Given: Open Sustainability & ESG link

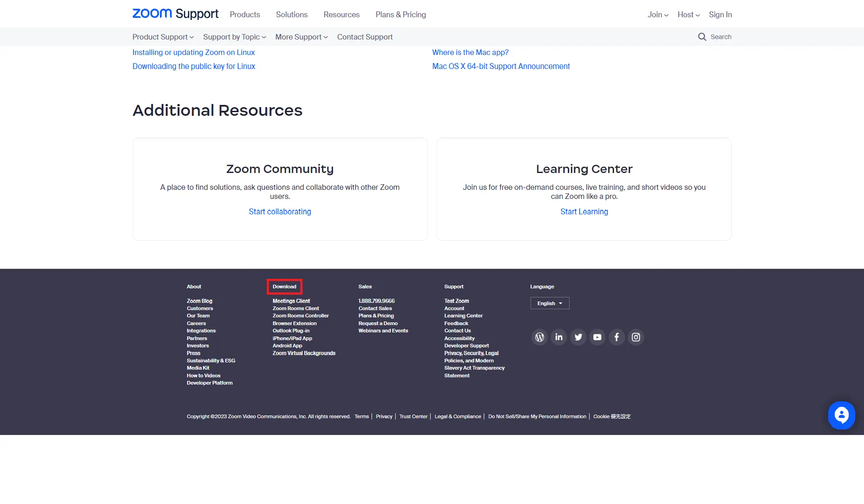Looking at the screenshot, I should pos(211,361).
